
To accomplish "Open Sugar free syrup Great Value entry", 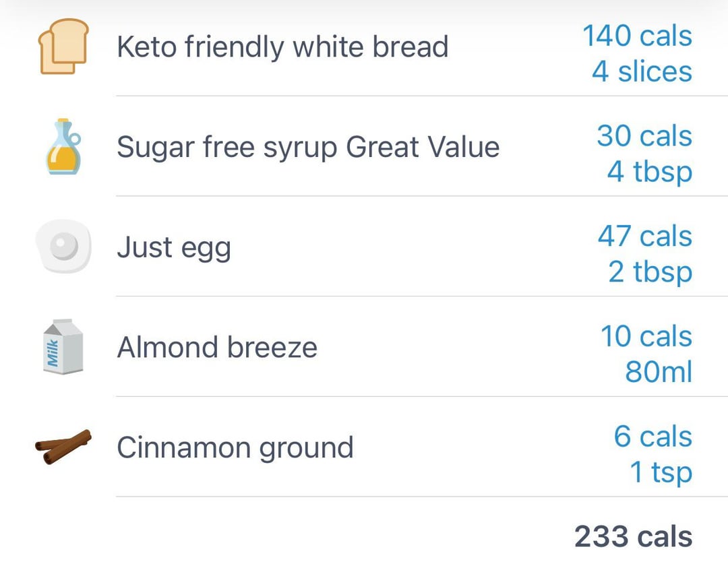I will (308, 147).
